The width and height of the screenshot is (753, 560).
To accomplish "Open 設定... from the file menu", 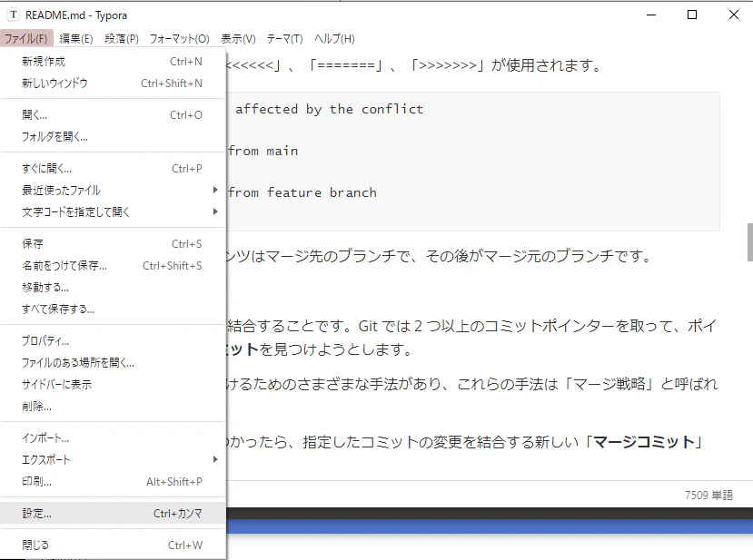I will pos(113,513).
